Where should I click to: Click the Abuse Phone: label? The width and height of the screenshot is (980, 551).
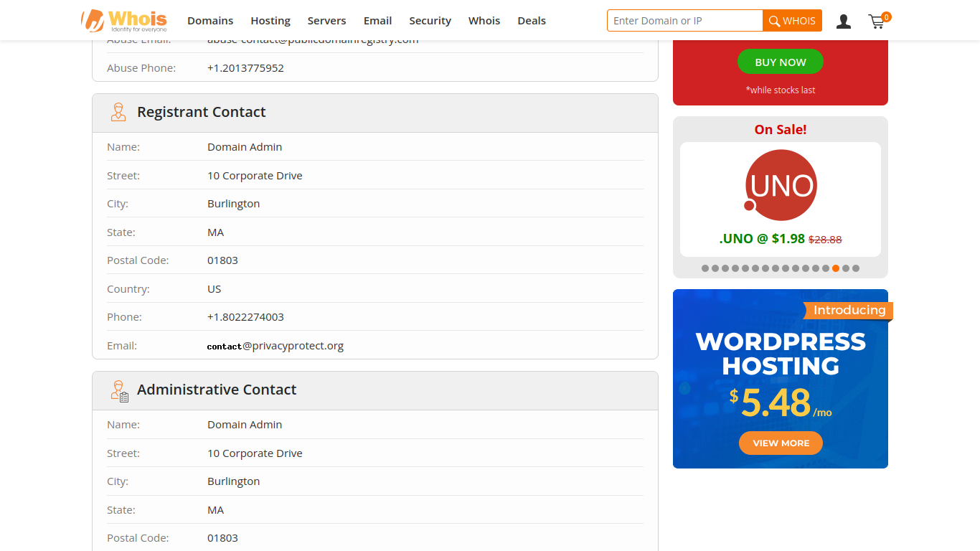click(x=141, y=68)
